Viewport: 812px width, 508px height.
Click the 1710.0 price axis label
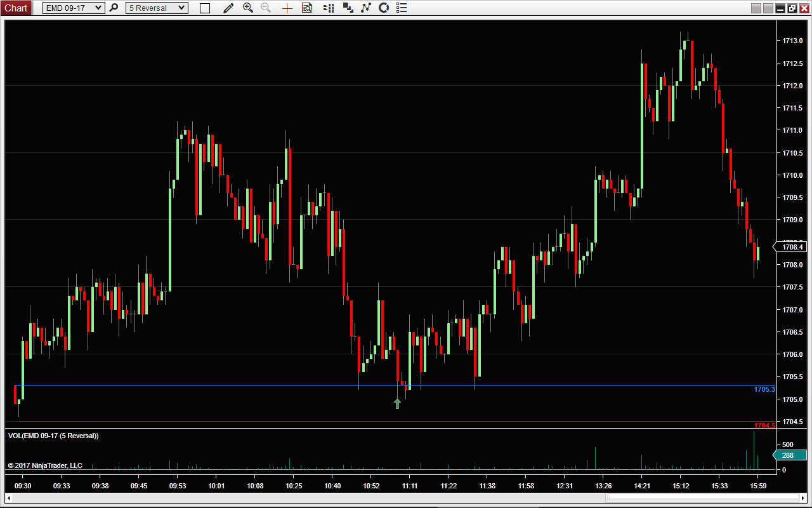pos(791,175)
